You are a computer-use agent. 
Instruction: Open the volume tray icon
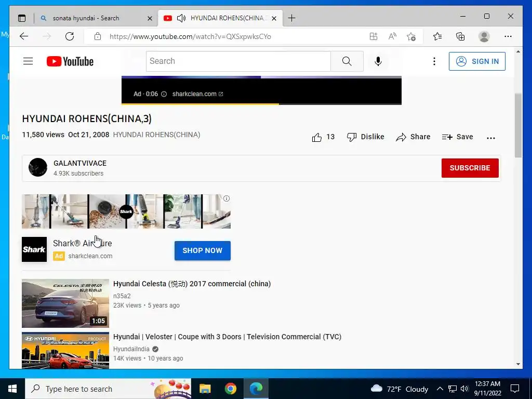click(x=464, y=389)
